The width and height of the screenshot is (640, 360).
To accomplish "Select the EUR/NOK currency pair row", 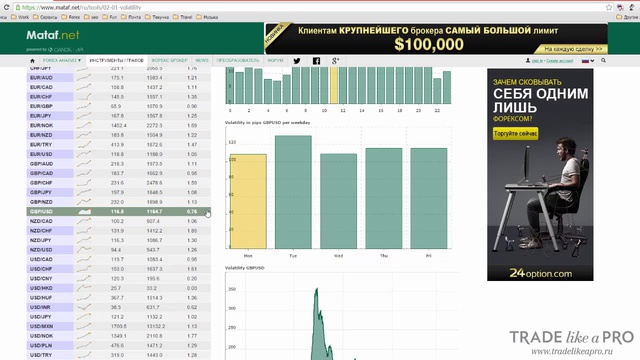I will point(119,125).
